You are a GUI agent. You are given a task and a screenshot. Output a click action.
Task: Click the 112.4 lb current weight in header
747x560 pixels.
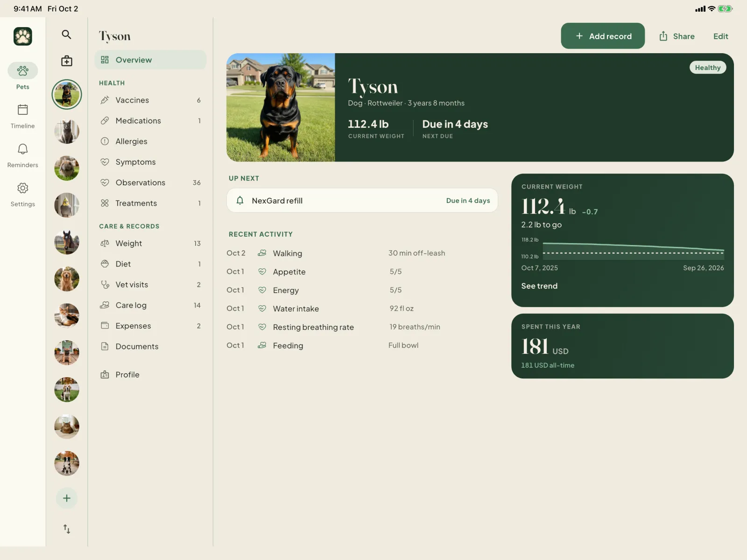coord(368,124)
